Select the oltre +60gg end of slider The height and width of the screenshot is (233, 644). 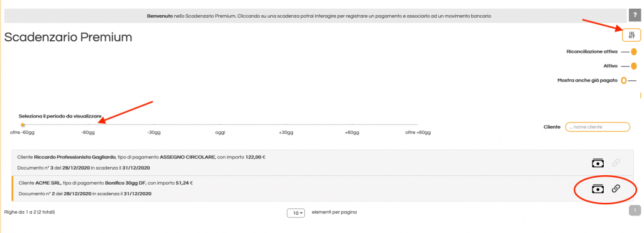pos(418,125)
